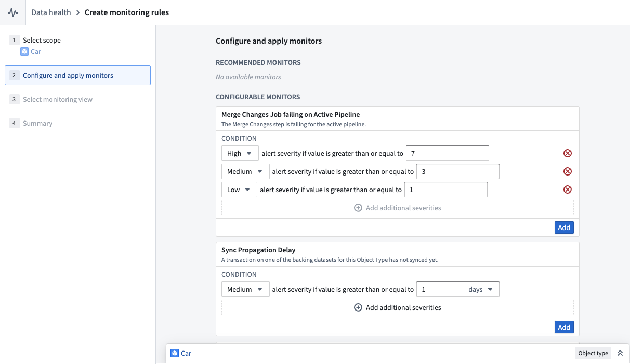Open the High severity dropdown

240,153
